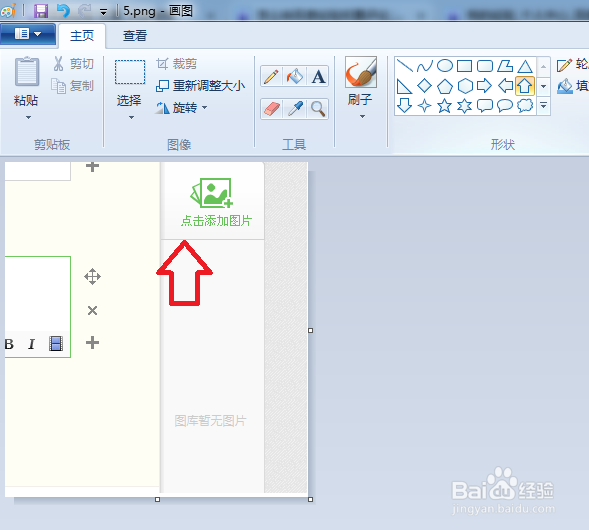Click the 选择 rectangle selection tool
The height and width of the screenshot is (530, 589).
130,72
